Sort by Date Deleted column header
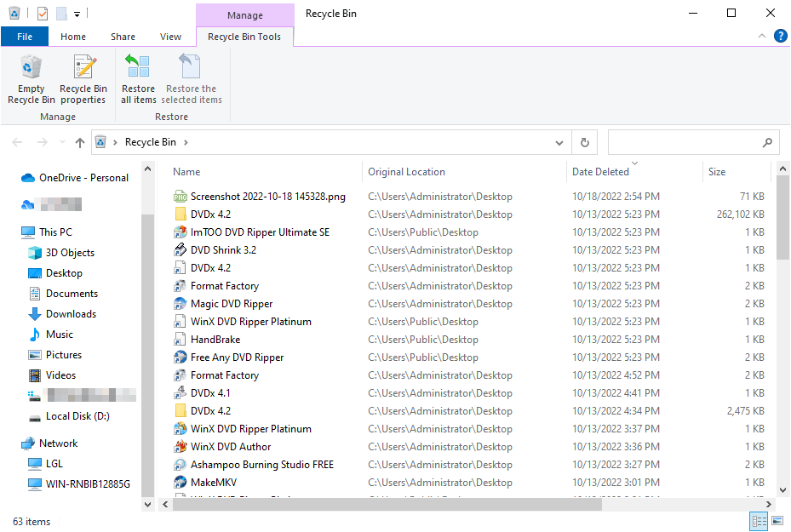 (x=600, y=172)
